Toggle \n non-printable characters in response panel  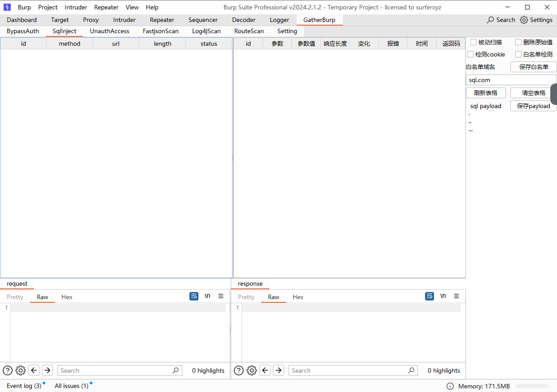click(x=443, y=296)
